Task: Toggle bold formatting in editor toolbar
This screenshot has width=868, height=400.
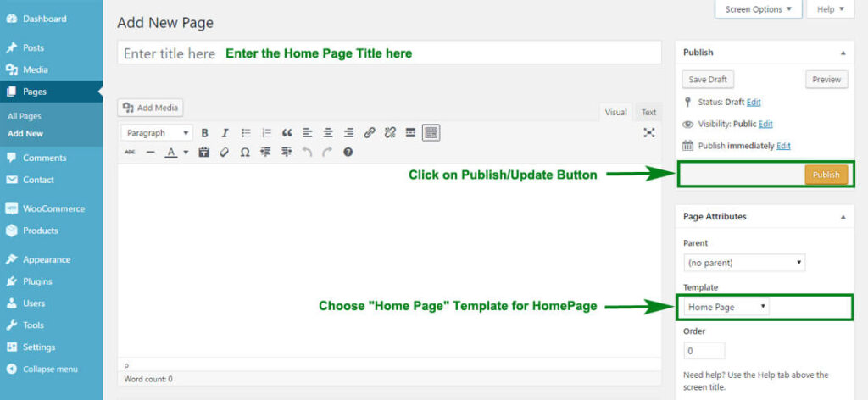Action: (x=204, y=133)
